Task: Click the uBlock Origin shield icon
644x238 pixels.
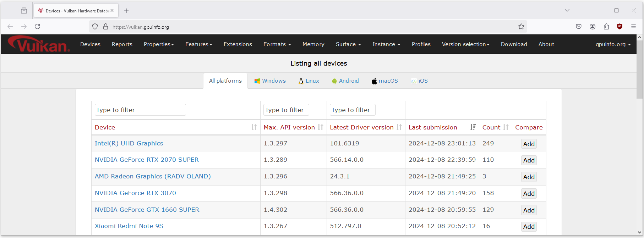Action: 620,27
